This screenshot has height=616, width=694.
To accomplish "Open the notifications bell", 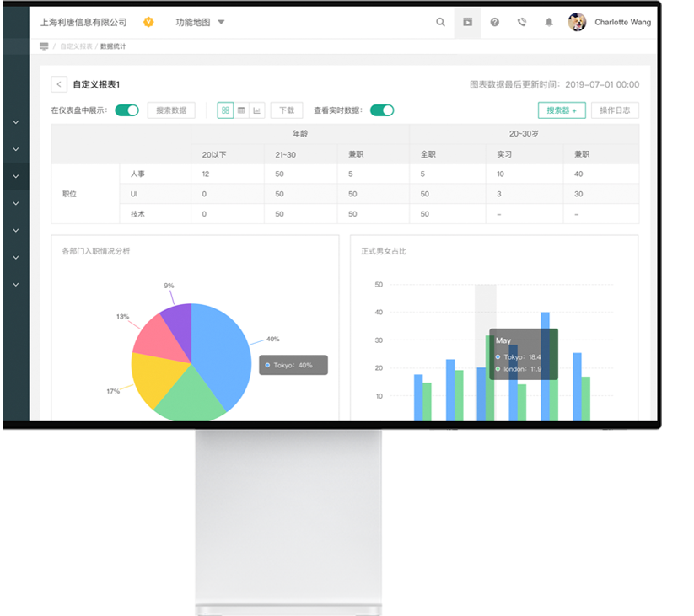I will pos(549,23).
